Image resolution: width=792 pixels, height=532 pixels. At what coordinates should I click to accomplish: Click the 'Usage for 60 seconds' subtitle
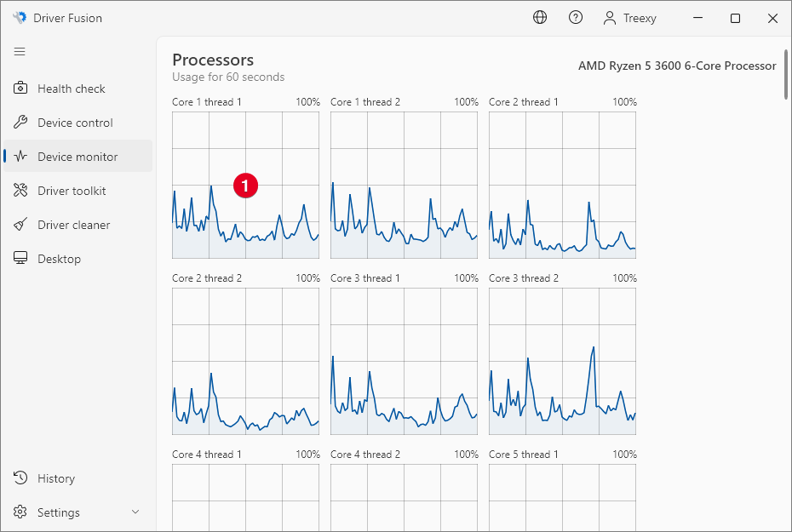[228, 77]
